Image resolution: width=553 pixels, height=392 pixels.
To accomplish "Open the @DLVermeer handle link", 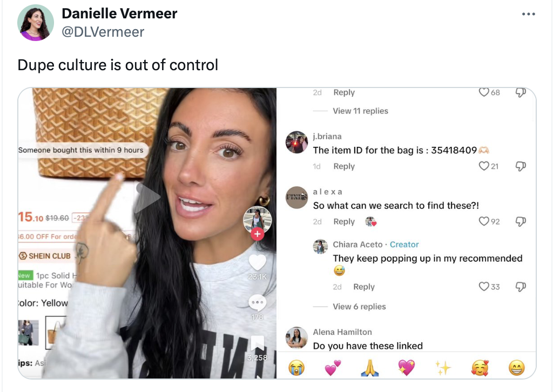I will coord(103,32).
